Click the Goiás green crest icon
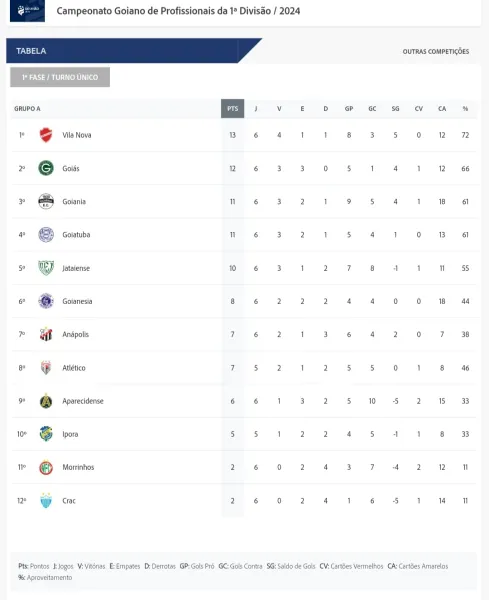Image resolution: width=489 pixels, height=600 pixels. coord(46,168)
